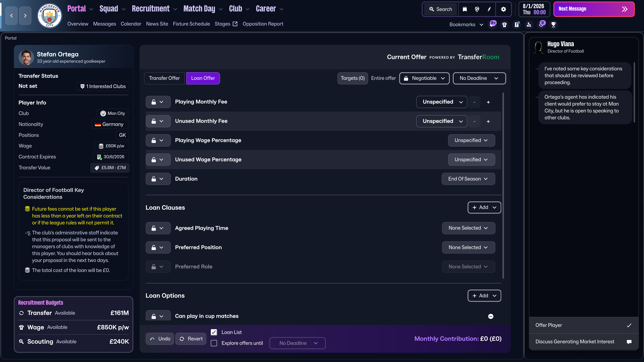Click the Revert button
644x362 pixels.
coord(191,339)
